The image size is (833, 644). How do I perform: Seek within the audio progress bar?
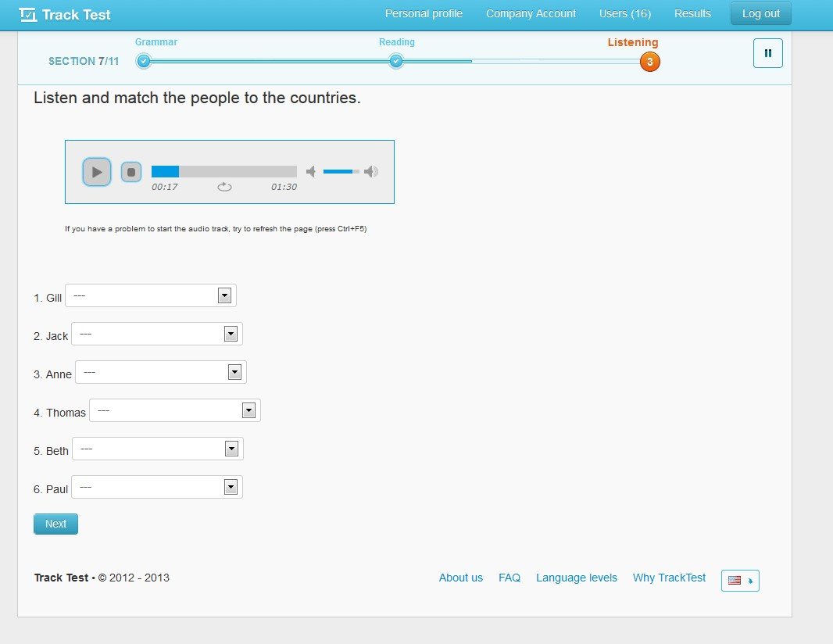tap(224, 171)
